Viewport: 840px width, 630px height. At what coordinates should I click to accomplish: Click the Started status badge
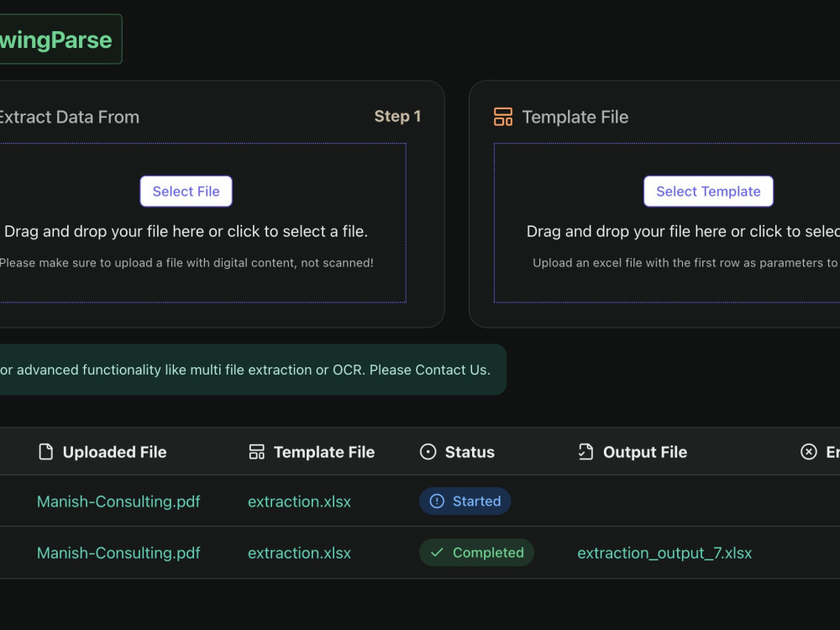click(x=465, y=501)
